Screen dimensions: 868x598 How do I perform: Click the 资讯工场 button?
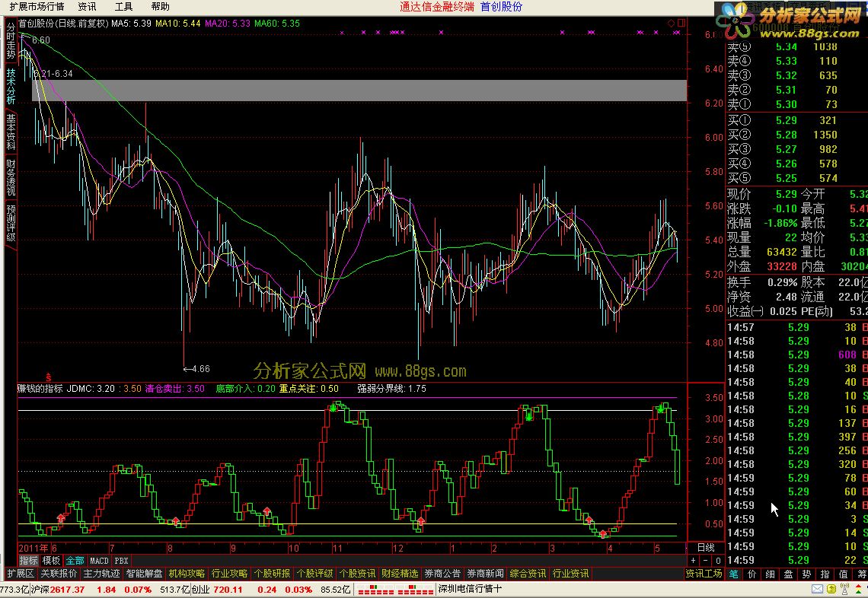click(x=704, y=574)
